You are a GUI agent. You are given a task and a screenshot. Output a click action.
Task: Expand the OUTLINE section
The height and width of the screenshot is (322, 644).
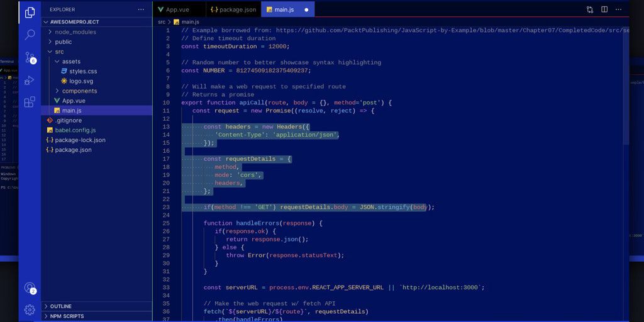tap(60, 306)
